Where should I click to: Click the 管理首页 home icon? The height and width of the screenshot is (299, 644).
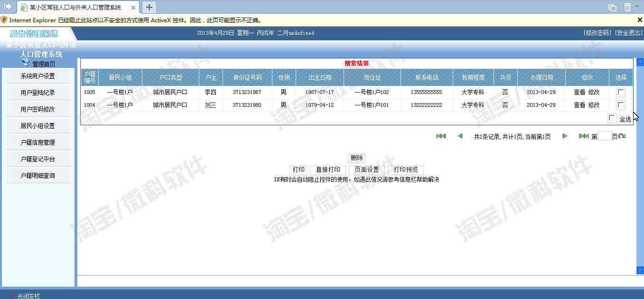[x=26, y=62]
